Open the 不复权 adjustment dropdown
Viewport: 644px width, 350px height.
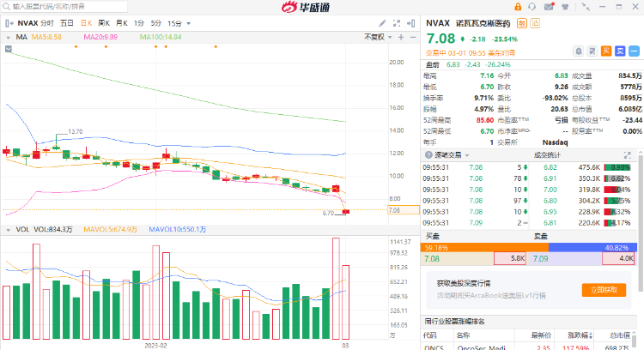coord(378,38)
